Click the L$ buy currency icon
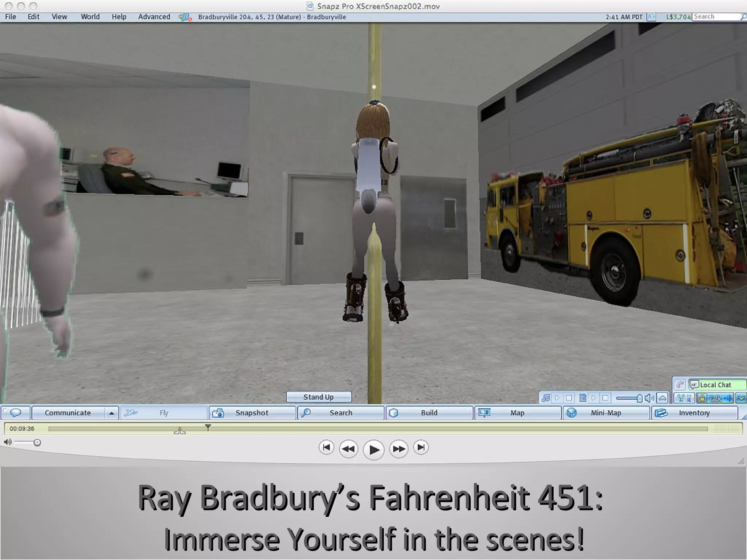 [x=651, y=17]
